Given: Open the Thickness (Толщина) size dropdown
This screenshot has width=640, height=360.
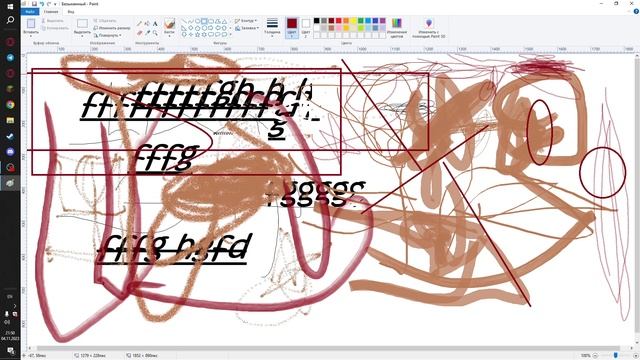Looking at the screenshot, I should coord(272,28).
